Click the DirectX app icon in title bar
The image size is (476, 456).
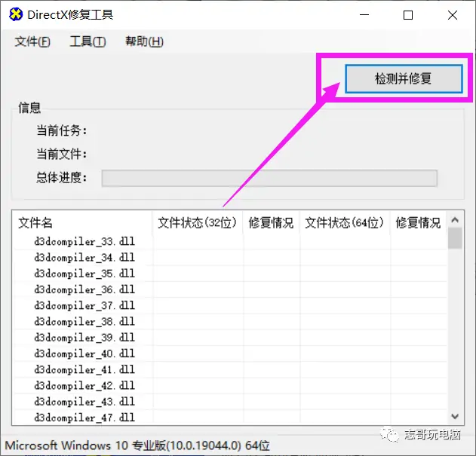click(15, 15)
